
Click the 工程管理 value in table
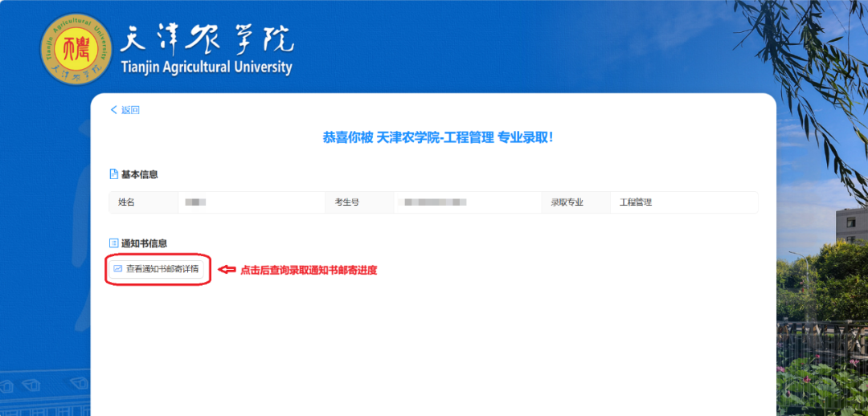636,202
